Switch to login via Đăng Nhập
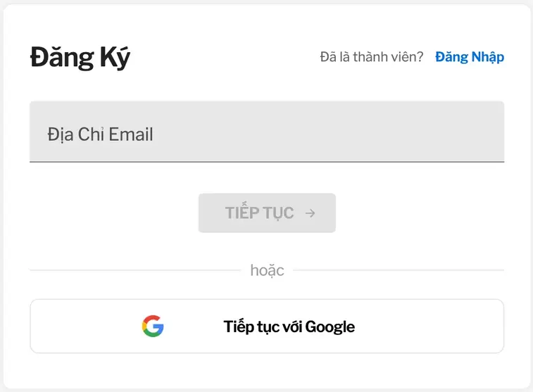This screenshot has width=533, height=392. click(470, 57)
